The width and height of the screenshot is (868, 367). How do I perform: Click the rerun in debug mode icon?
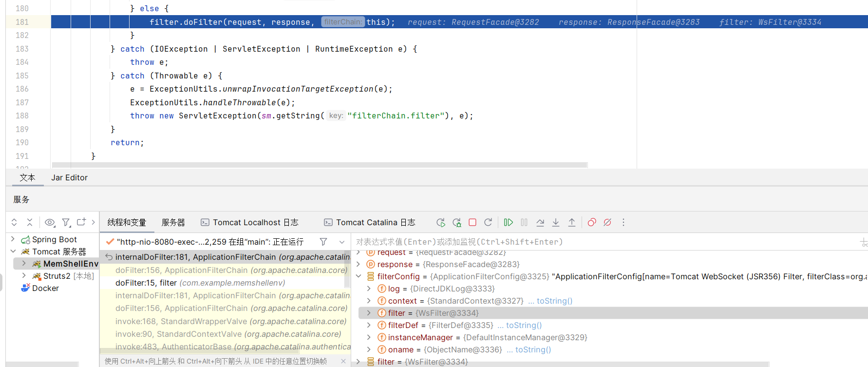456,222
